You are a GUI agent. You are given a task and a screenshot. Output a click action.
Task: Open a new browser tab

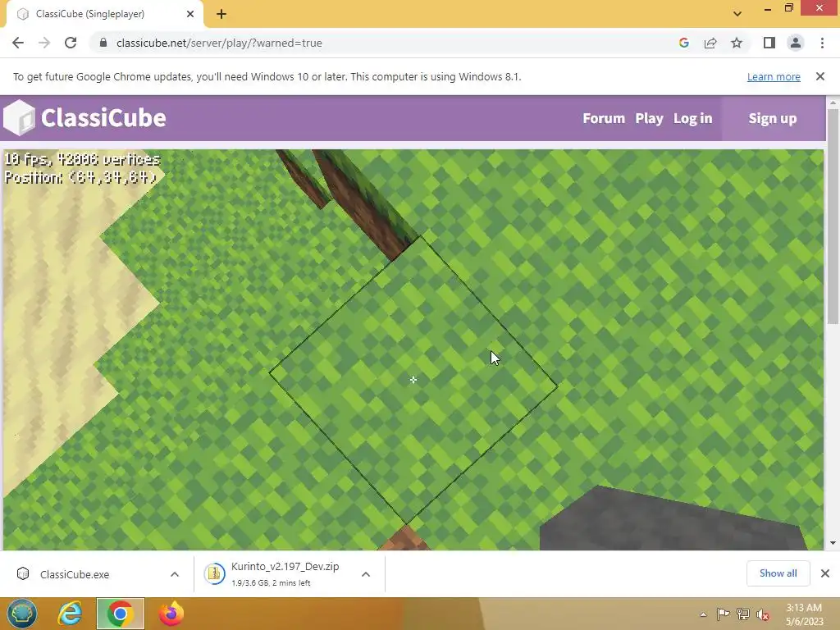click(x=221, y=14)
